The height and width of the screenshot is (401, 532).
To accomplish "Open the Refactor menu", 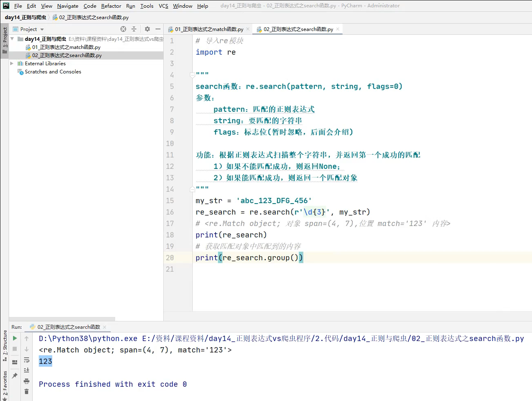I will coord(111,6).
